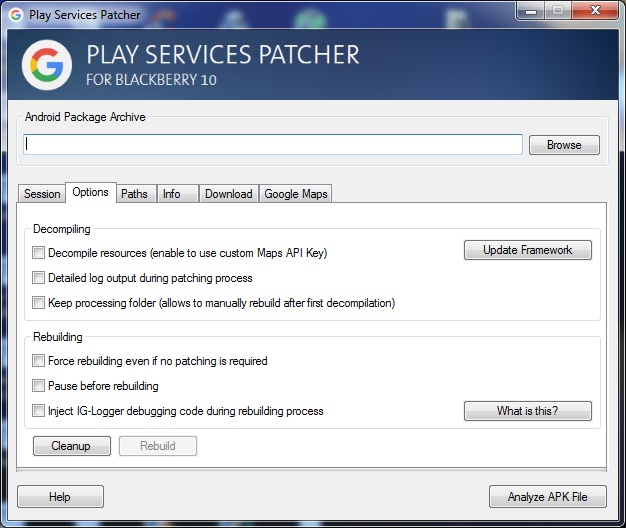
Task: Select the Options tab
Action: coord(91,192)
